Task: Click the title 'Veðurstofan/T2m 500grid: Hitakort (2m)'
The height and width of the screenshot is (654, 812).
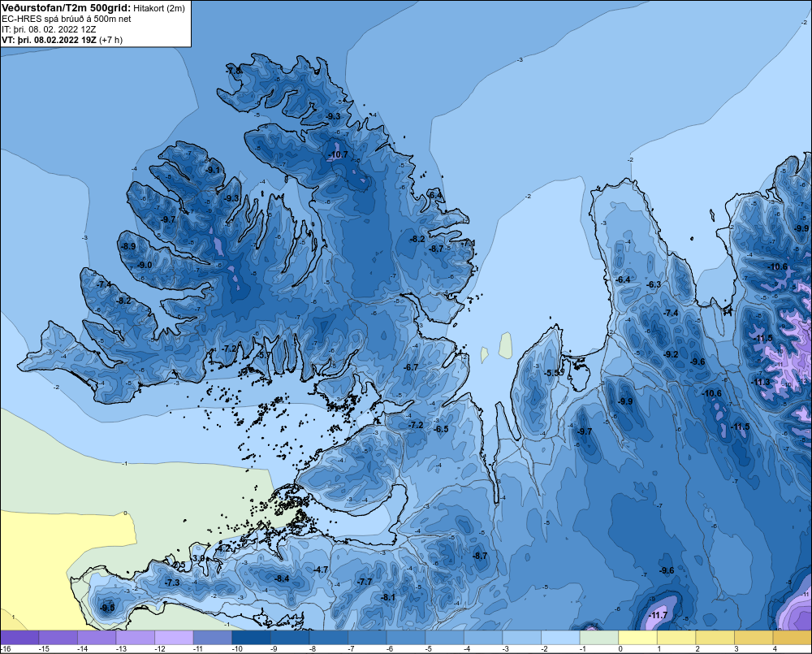Action: click(x=93, y=8)
